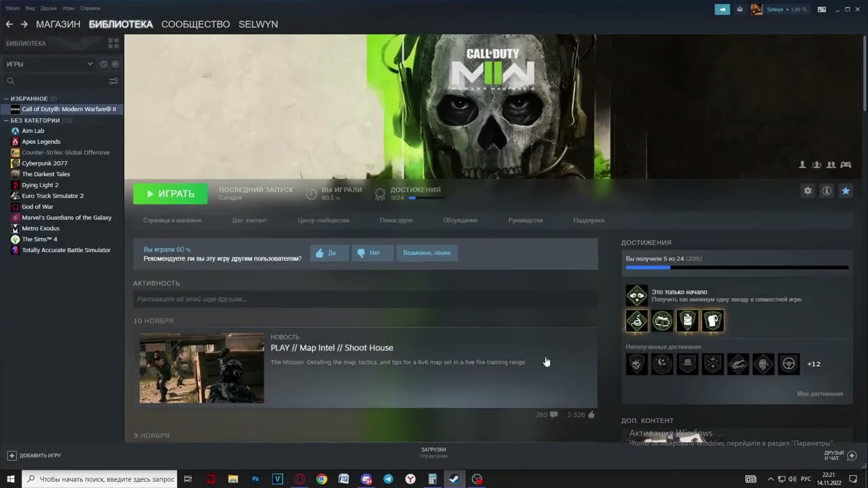Switch library to grid collections view

pos(113,43)
